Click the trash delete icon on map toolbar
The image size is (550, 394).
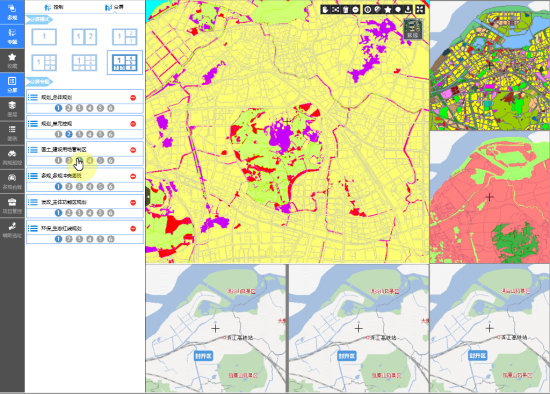346,9
